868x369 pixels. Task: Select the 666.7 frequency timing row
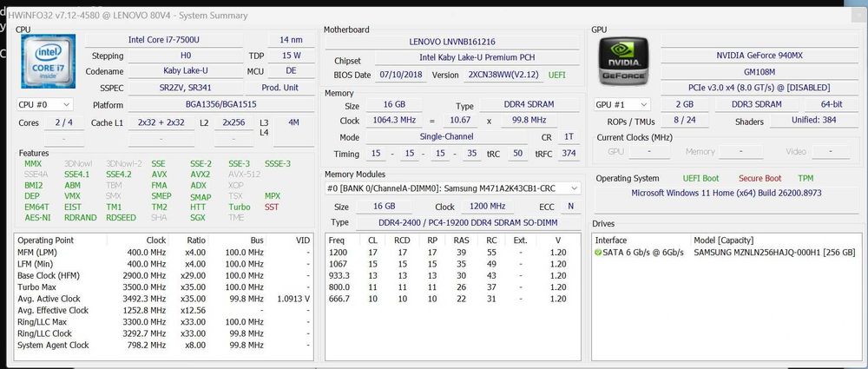click(452, 299)
